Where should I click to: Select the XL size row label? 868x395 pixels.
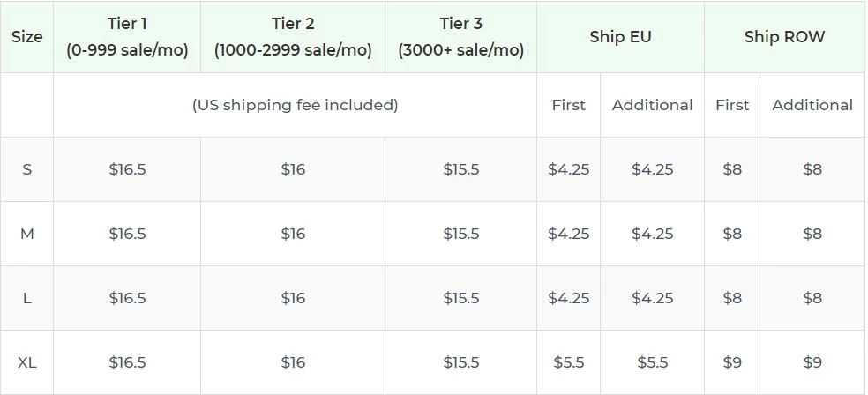pyautogui.click(x=26, y=362)
